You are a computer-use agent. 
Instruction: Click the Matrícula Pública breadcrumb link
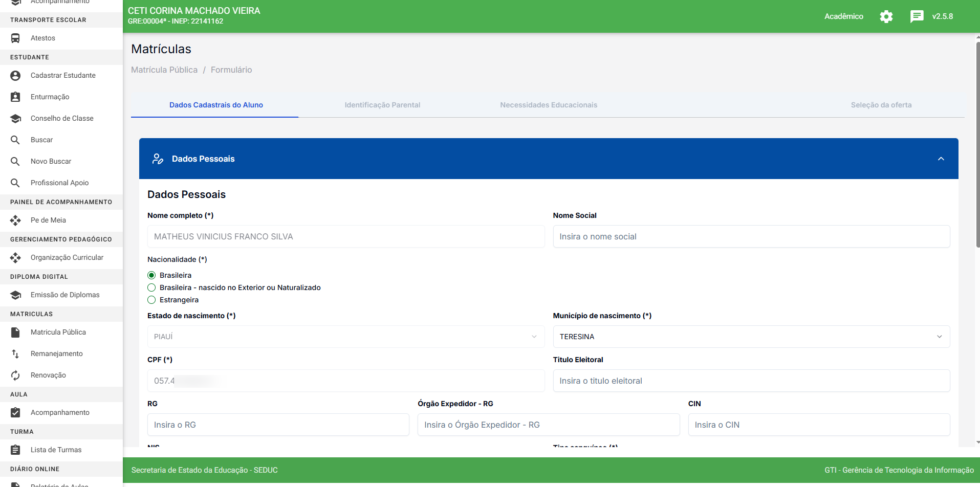coord(164,70)
